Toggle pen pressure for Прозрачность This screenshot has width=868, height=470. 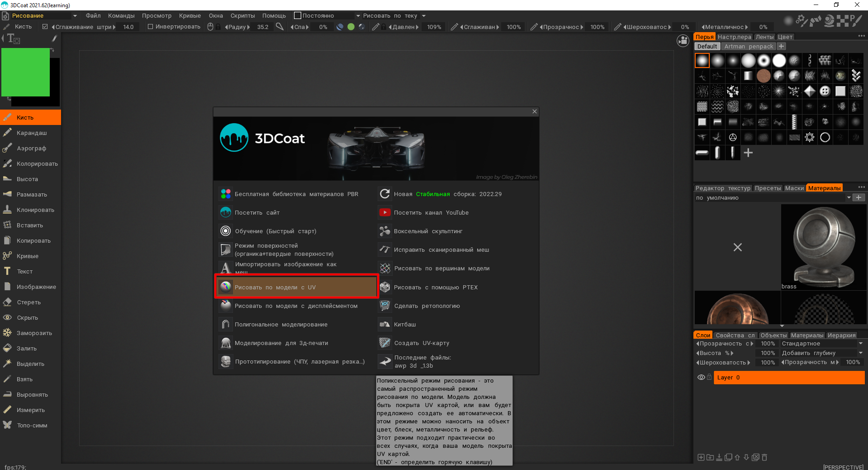[534, 27]
